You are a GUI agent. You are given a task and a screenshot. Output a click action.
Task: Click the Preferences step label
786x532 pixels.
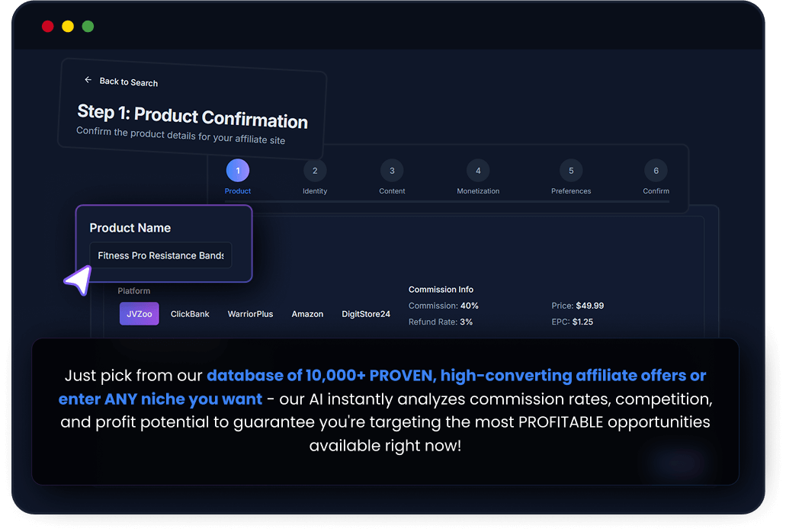tap(571, 191)
